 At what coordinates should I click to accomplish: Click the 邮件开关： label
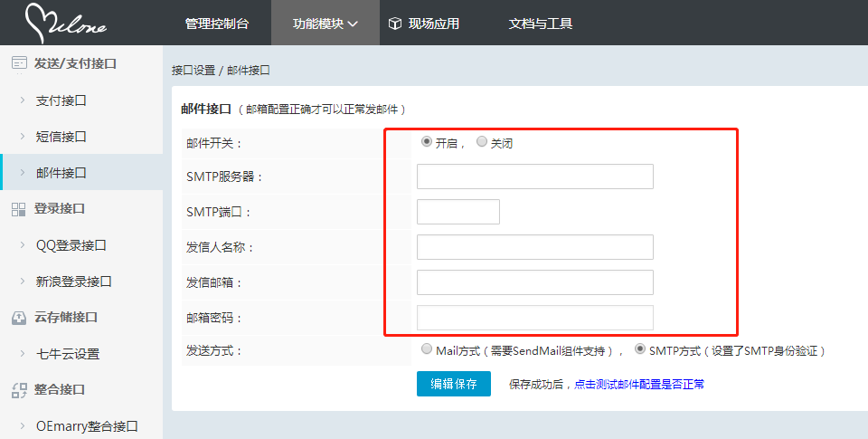tap(214, 144)
